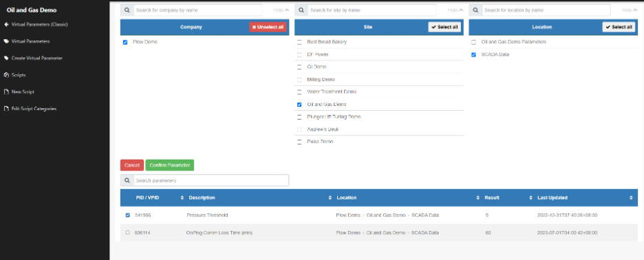Check the Pulse Demo site checkbox

(x=299, y=142)
